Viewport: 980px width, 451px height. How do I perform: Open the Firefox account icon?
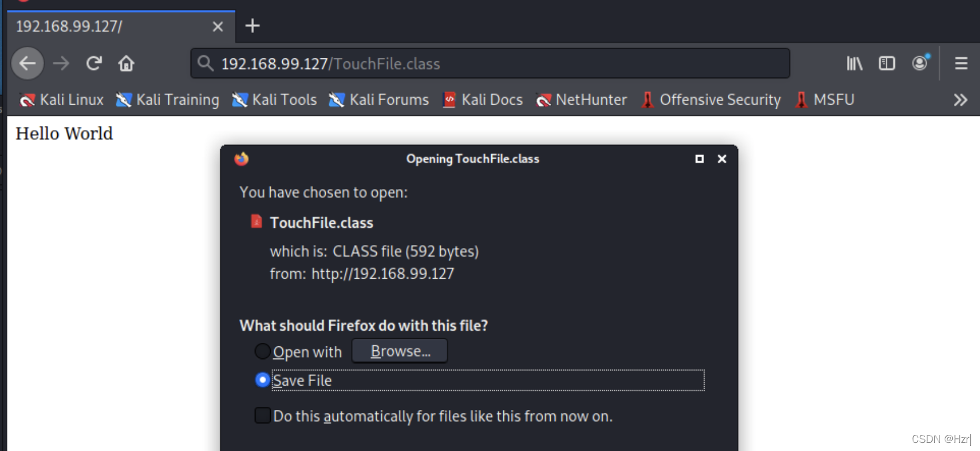pyautogui.click(x=920, y=62)
